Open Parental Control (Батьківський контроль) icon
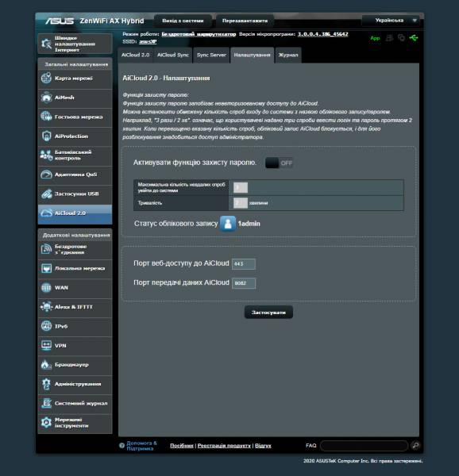The height and width of the screenshot is (476, 459). (46, 155)
